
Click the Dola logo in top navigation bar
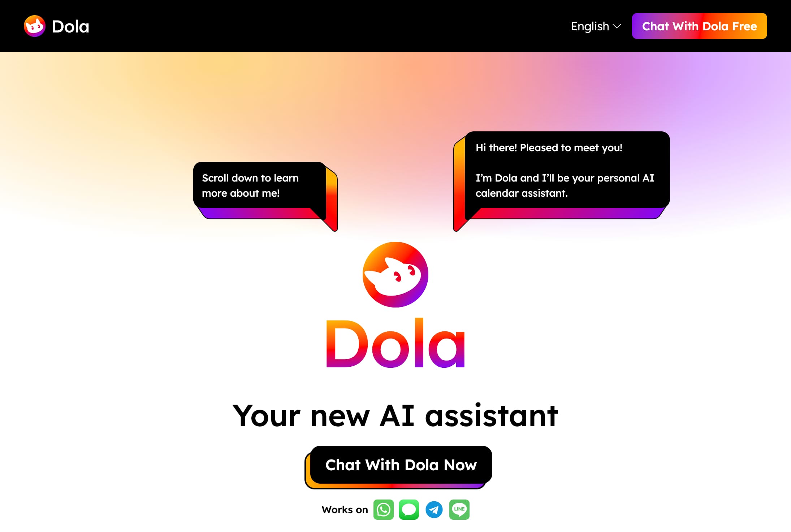click(x=56, y=26)
